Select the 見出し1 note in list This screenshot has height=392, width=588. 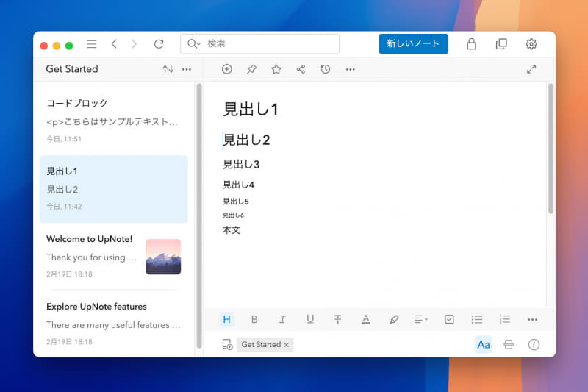tap(114, 189)
